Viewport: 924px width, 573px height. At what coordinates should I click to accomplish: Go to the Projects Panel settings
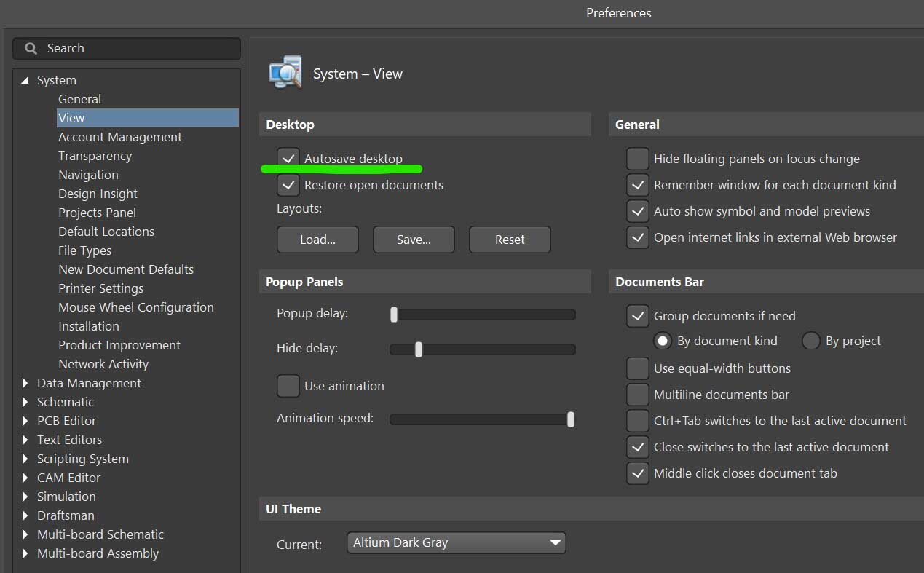point(97,213)
